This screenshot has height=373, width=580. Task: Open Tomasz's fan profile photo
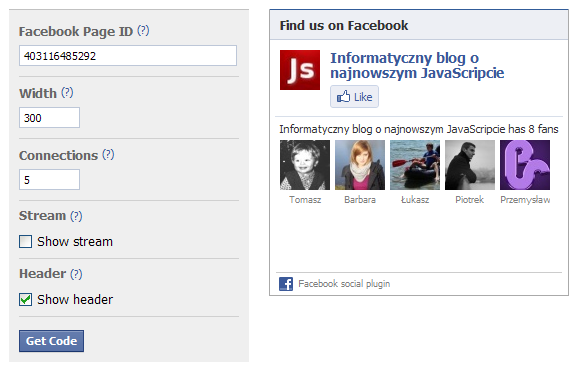pyautogui.click(x=305, y=165)
